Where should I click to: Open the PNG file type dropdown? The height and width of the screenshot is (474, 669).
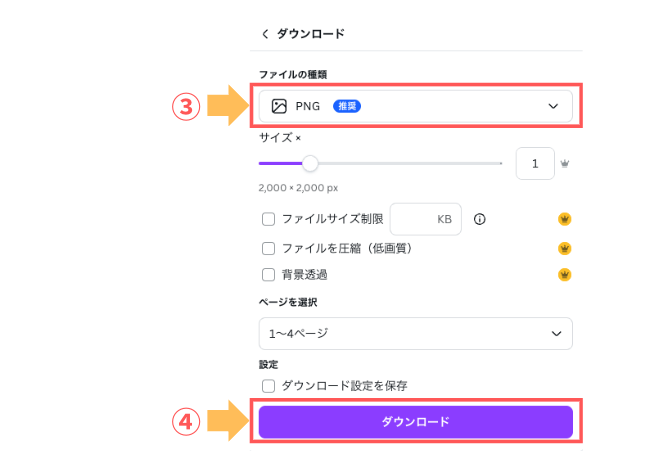[x=416, y=106]
